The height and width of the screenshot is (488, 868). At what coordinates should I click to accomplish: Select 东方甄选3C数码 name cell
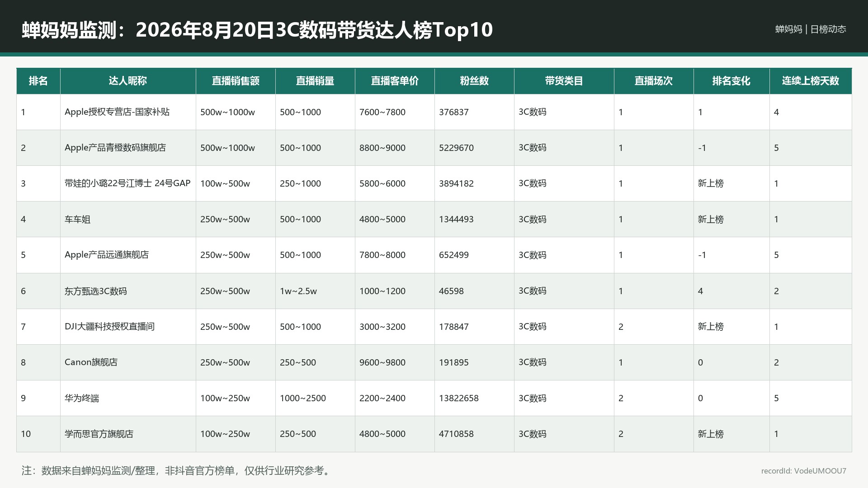tap(128, 291)
